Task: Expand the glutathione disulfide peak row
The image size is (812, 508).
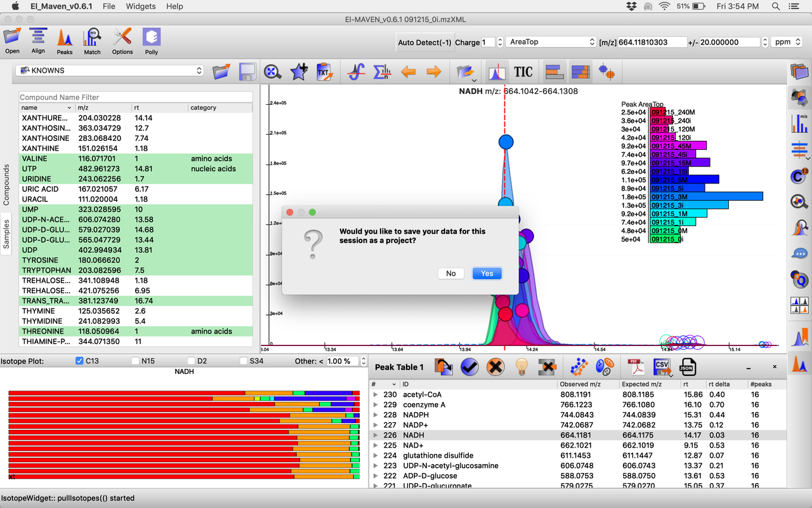Action: coord(375,455)
